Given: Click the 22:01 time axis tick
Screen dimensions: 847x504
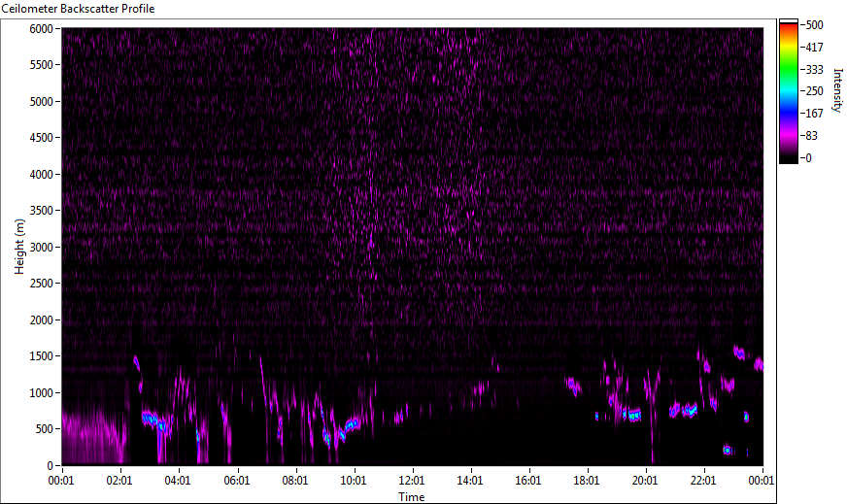Looking at the screenshot, I should pyautogui.click(x=703, y=481).
